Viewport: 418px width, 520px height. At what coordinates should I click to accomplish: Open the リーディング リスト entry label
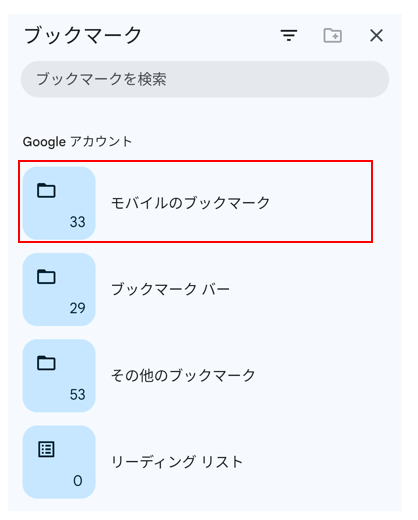coord(177,462)
